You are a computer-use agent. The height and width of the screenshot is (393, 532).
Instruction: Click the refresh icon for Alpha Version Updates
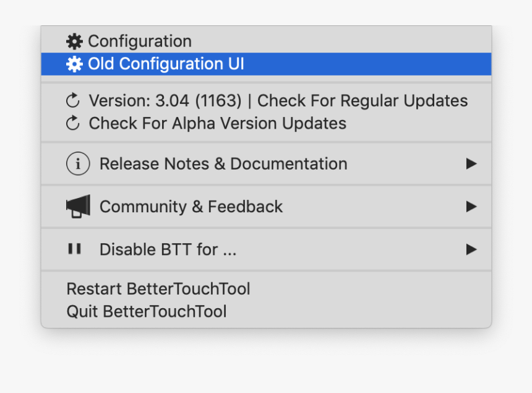[x=73, y=123]
